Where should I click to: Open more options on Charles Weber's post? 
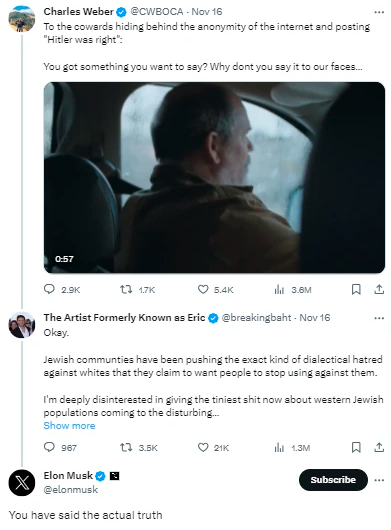pyautogui.click(x=379, y=12)
